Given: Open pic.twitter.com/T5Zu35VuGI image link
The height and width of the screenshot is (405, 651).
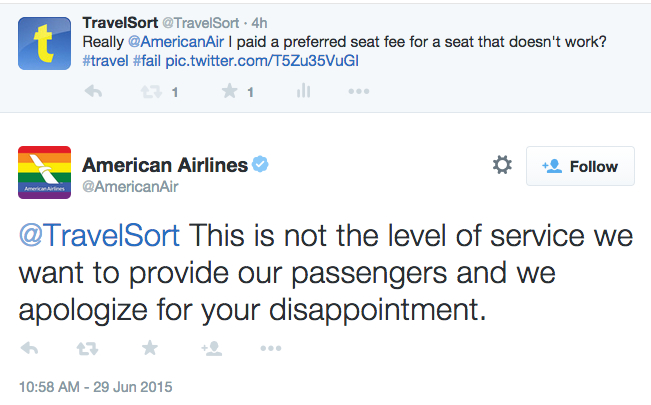Looking at the screenshot, I should (x=262, y=61).
